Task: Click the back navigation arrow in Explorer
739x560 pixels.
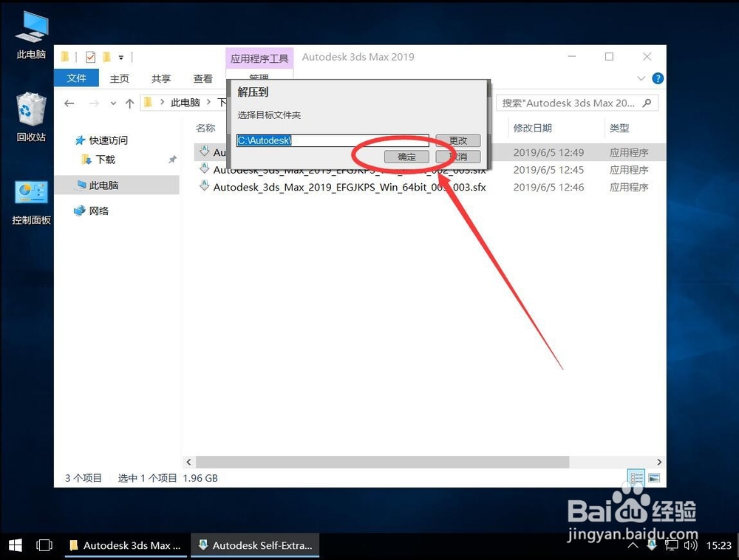Action: pyautogui.click(x=68, y=103)
